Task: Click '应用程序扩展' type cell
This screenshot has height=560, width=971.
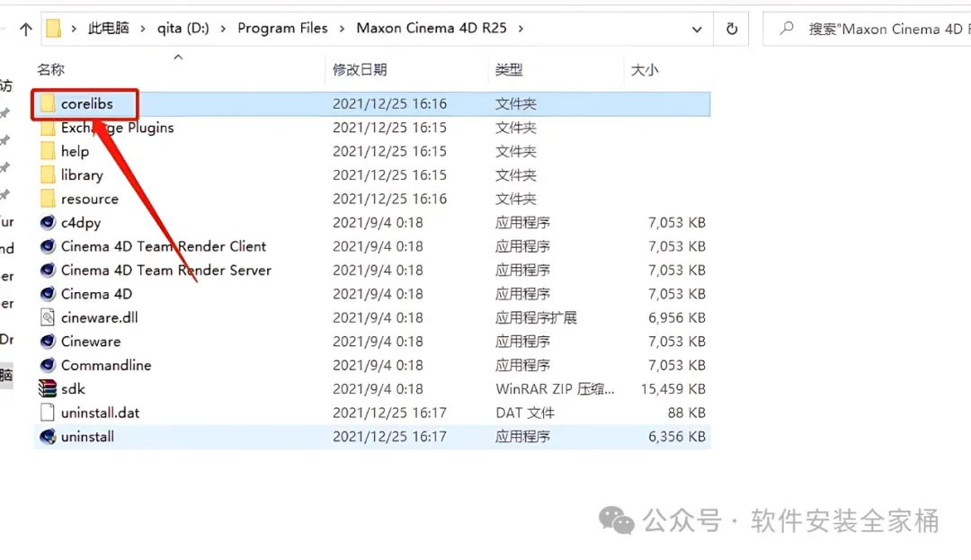Action: [536, 317]
